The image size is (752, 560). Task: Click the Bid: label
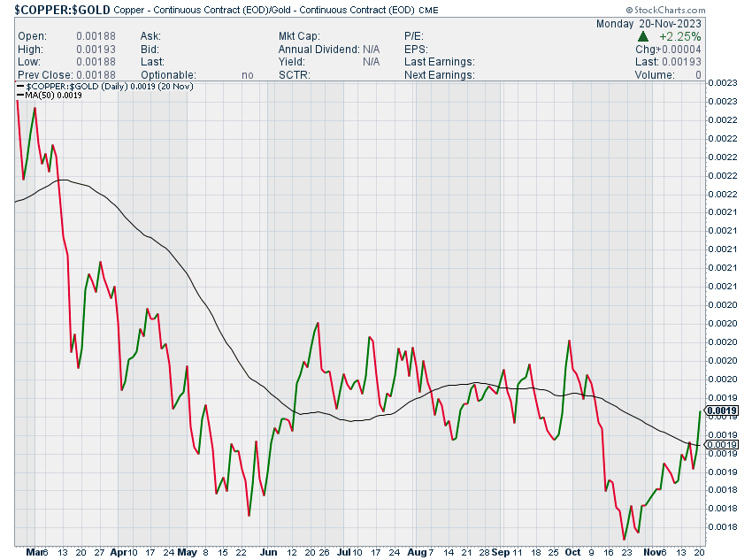150,50
